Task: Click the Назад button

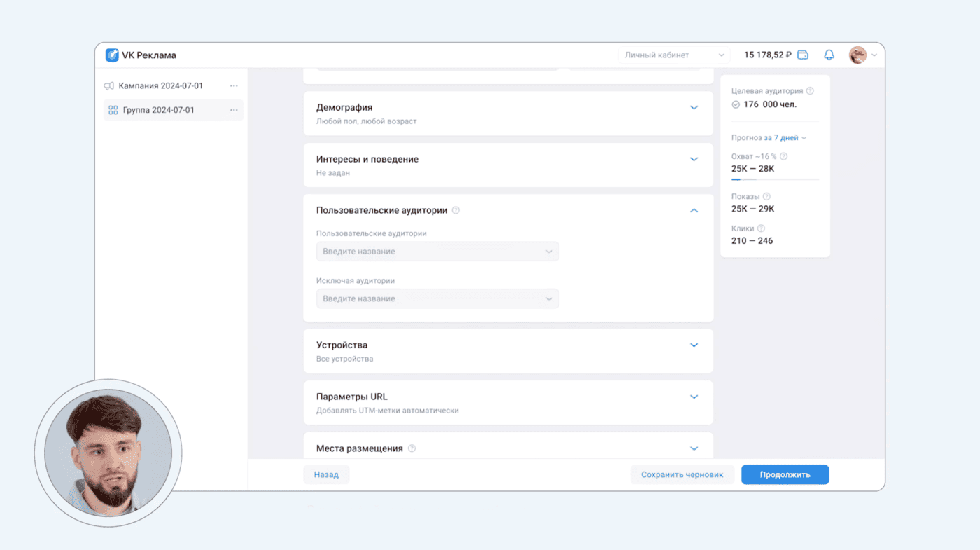Action: tap(326, 474)
